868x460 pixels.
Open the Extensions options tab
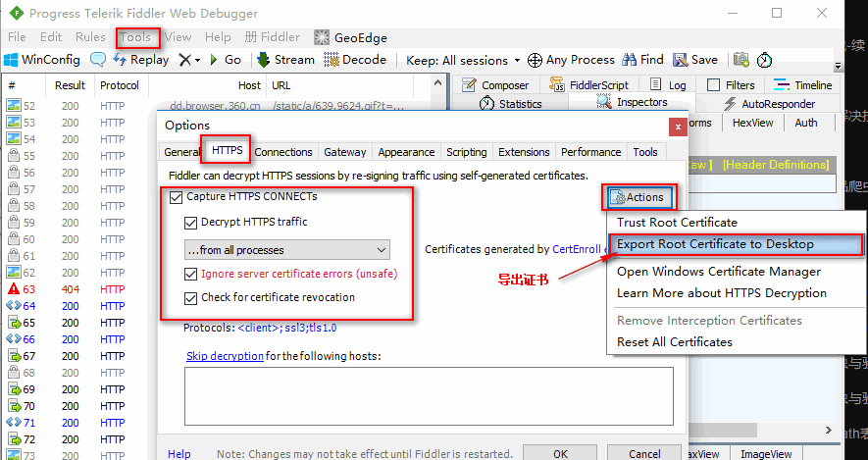(524, 152)
